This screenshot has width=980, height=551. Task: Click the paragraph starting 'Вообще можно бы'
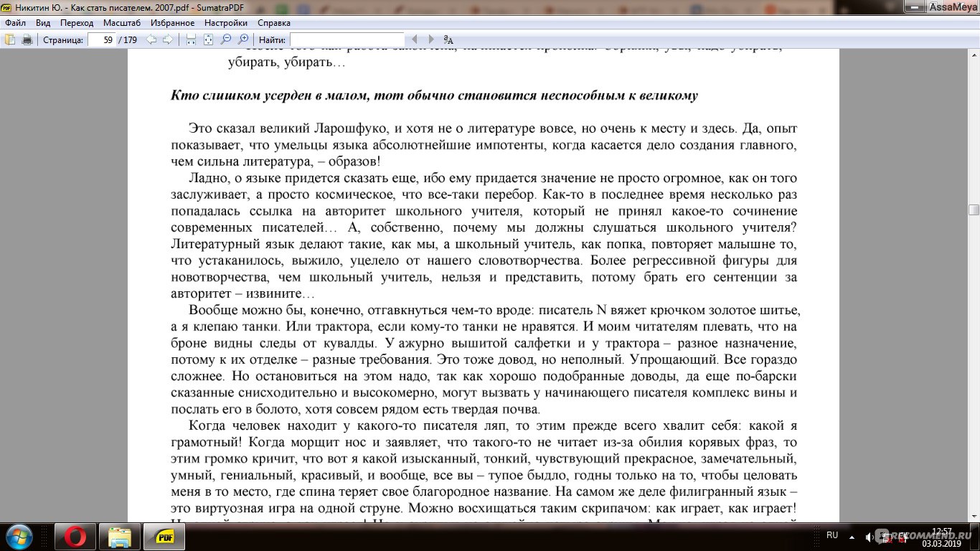(484, 359)
